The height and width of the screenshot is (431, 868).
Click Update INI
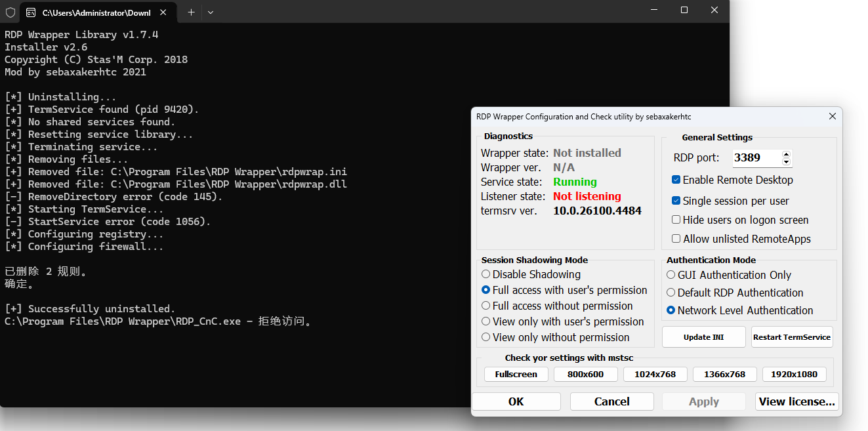tap(703, 337)
